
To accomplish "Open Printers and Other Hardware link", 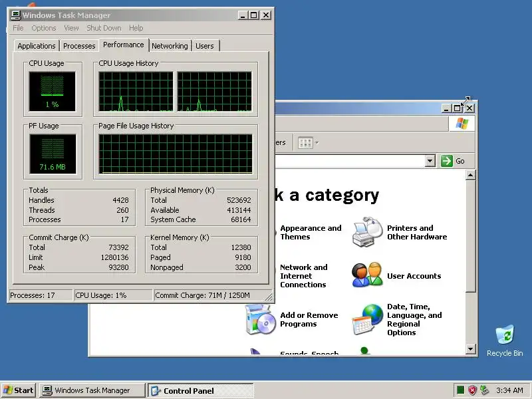I will pos(417,232).
